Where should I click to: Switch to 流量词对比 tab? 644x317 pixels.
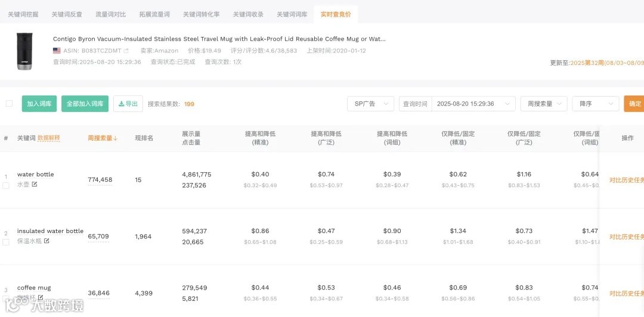click(110, 14)
